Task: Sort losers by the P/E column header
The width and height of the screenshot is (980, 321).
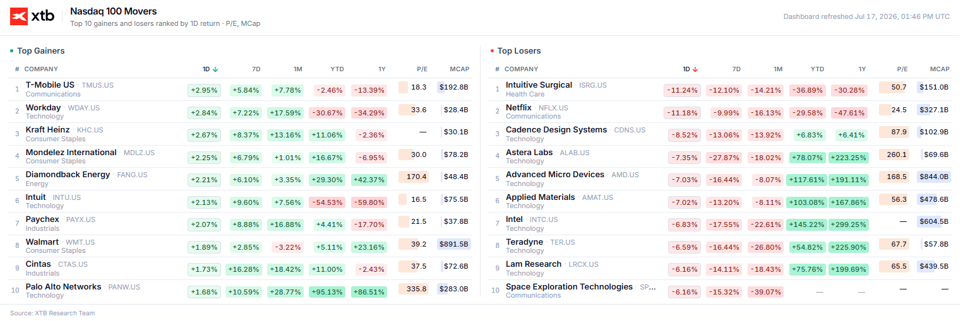Action: (902, 69)
